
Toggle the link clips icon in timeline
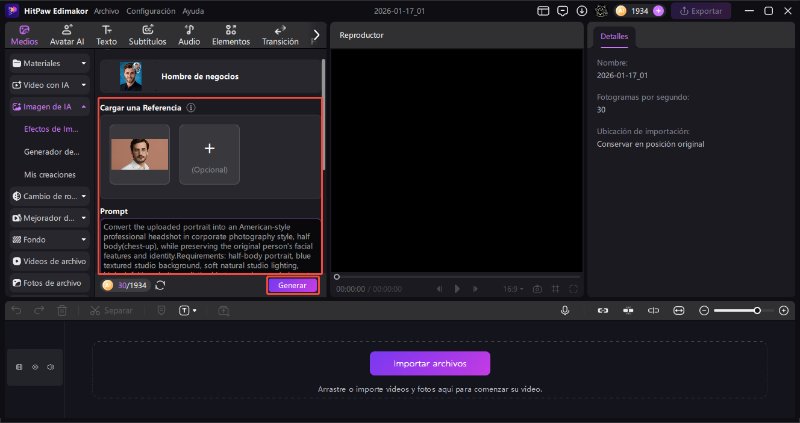click(x=603, y=310)
